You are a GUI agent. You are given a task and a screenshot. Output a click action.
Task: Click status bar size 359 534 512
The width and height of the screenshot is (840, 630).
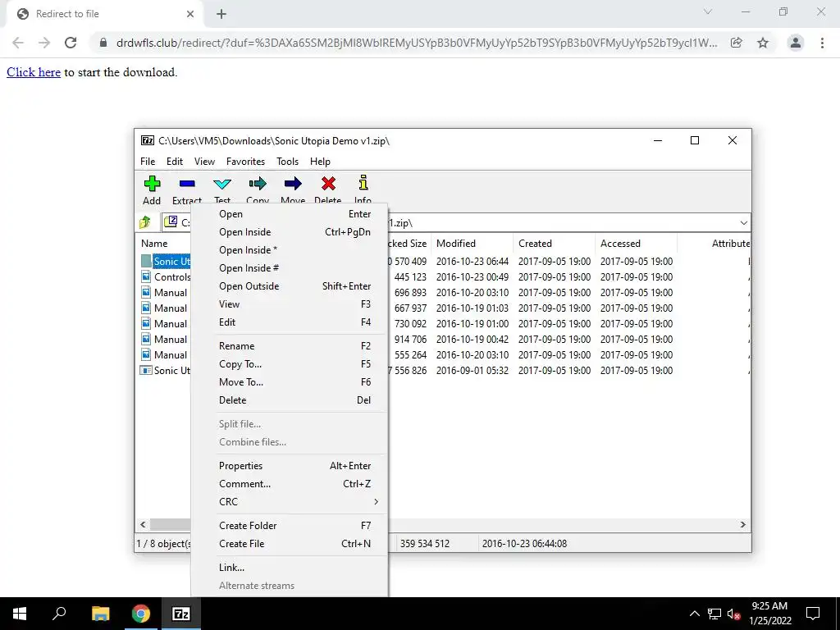tap(424, 544)
